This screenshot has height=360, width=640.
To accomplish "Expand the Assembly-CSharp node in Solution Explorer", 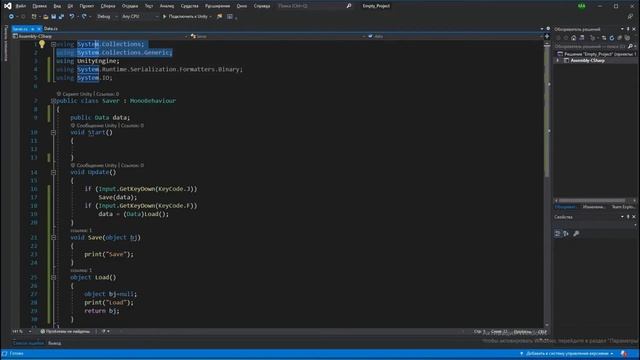I will (558, 60).
